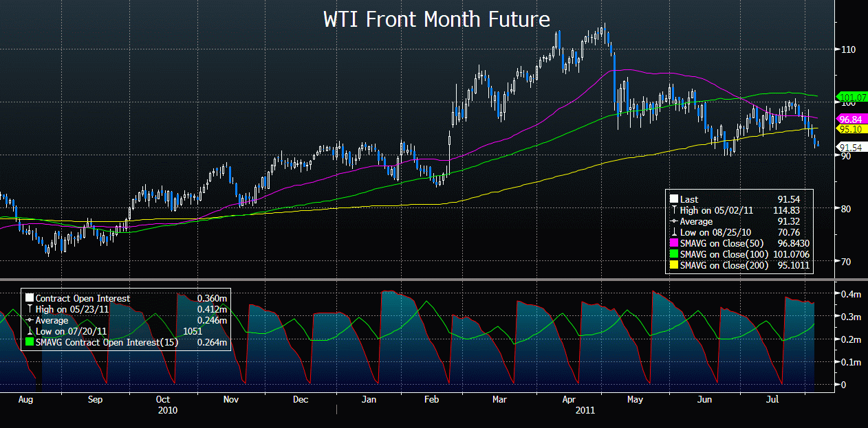Viewport: 868px width, 428px height.
Task: Select the green SMAVG on Close(100) swatch
Action: point(674,254)
